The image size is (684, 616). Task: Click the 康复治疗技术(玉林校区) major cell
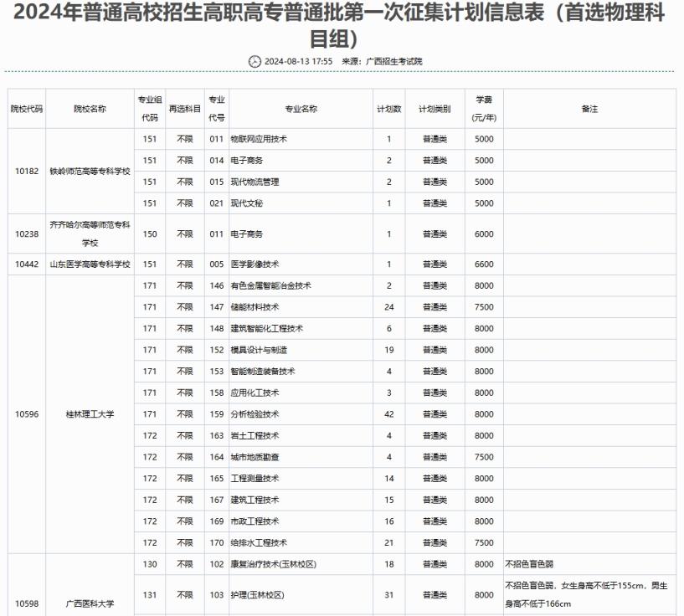[273, 565]
